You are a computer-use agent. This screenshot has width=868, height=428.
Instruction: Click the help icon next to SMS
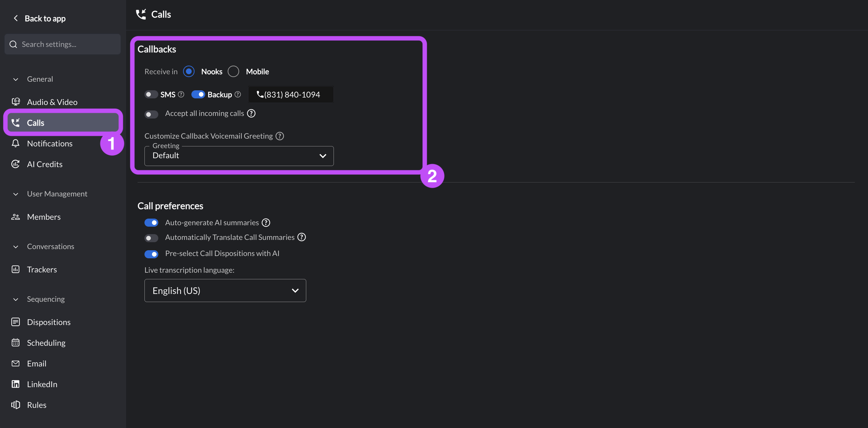pos(181,94)
